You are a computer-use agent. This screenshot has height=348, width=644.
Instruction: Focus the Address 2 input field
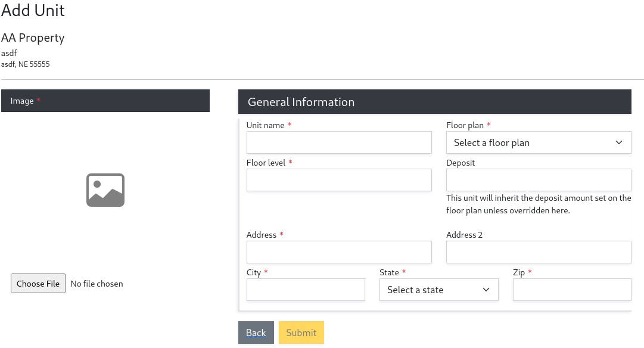538,252
